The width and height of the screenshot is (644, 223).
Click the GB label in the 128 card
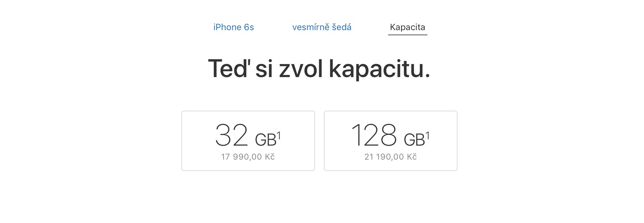pos(414,140)
